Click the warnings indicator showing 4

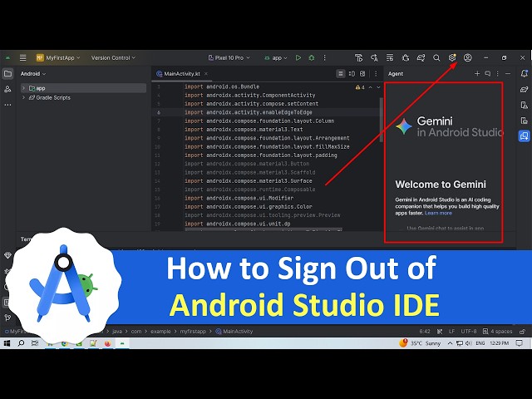pos(360,87)
